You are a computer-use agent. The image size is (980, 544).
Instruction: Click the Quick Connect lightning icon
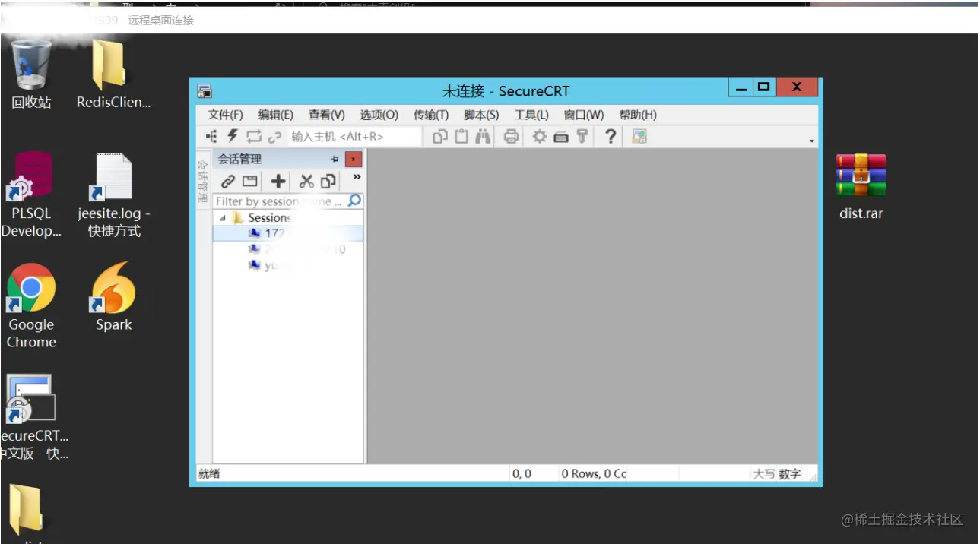click(x=233, y=137)
